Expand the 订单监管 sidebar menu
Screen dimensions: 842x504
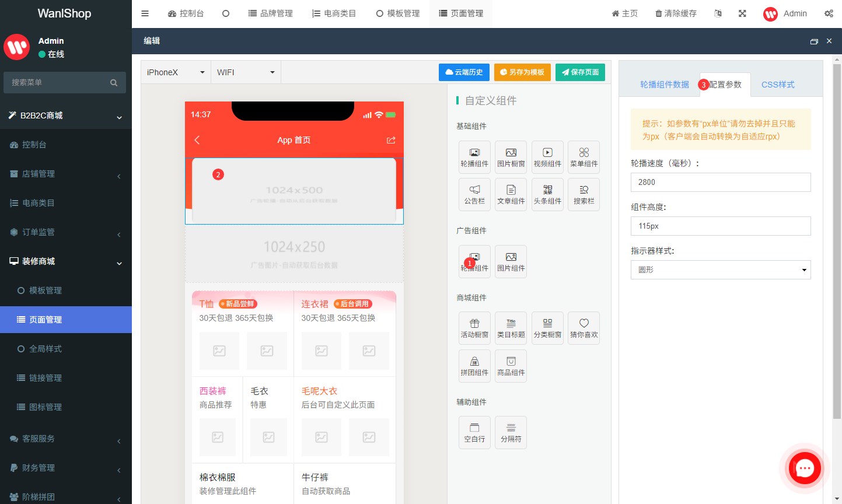66,232
